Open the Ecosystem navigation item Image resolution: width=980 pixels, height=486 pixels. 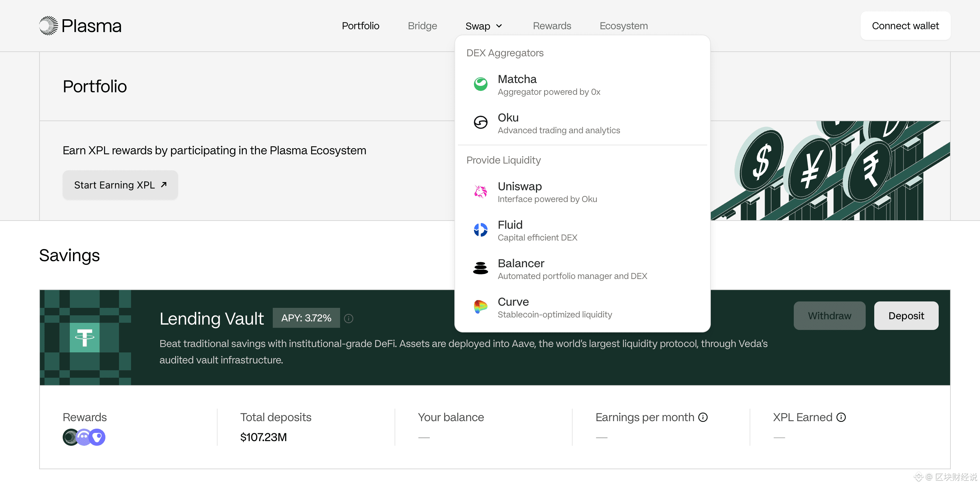coord(624,26)
